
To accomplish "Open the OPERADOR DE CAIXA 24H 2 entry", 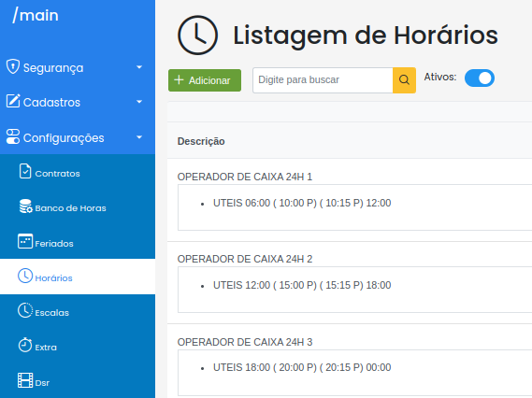I will (x=245, y=259).
